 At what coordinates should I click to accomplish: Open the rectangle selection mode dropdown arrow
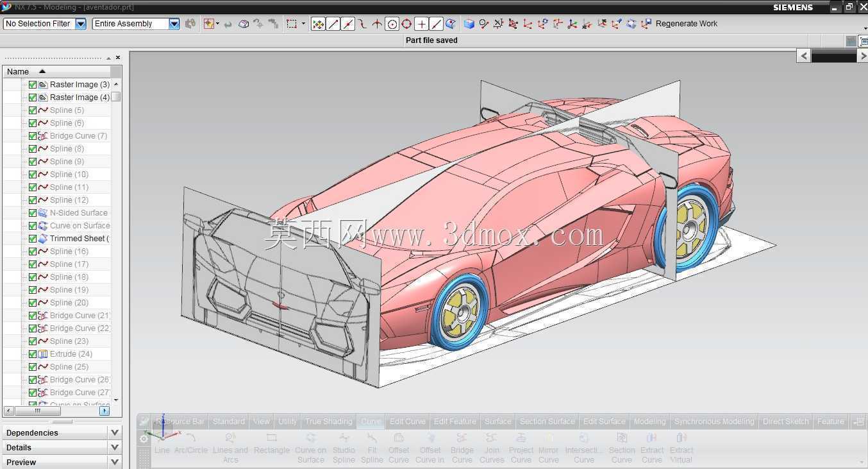coord(304,24)
